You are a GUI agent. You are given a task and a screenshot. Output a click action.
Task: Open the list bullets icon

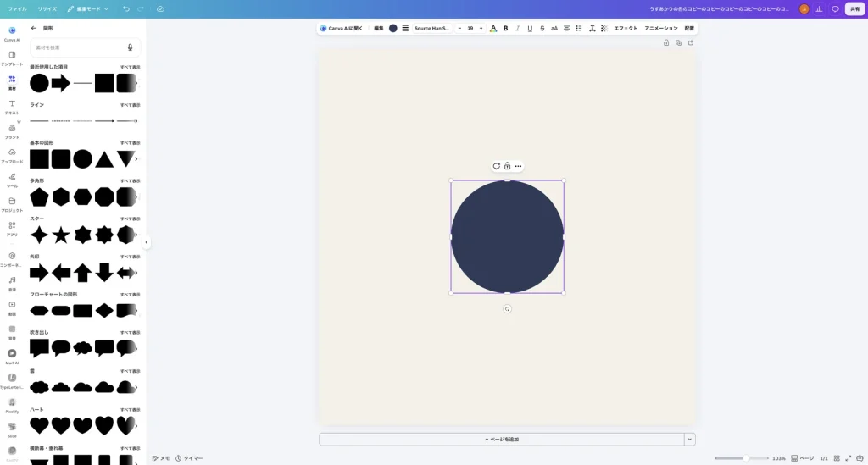pyautogui.click(x=578, y=28)
